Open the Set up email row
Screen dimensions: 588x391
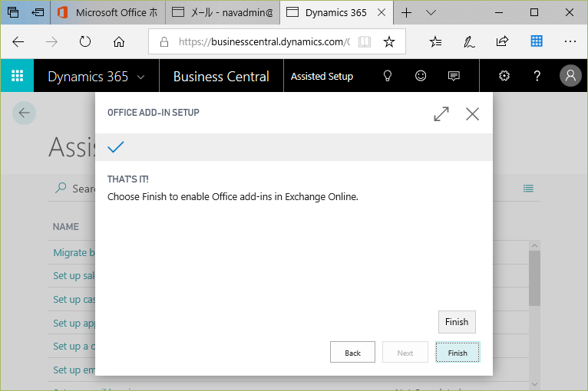tap(74, 370)
